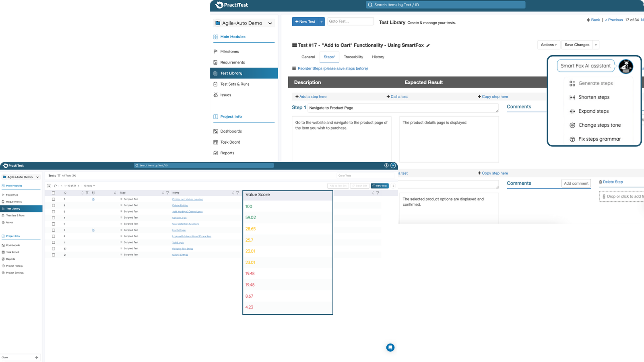Switch to the Traceability tab
The height and width of the screenshot is (362, 644).
(x=353, y=57)
